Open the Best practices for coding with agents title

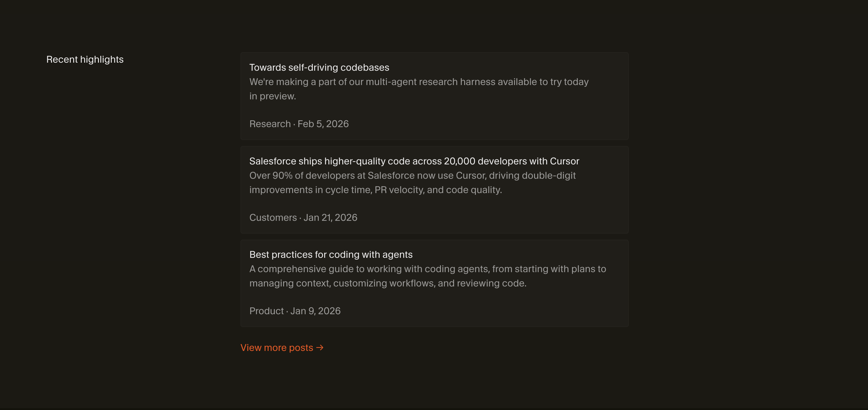(331, 255)
